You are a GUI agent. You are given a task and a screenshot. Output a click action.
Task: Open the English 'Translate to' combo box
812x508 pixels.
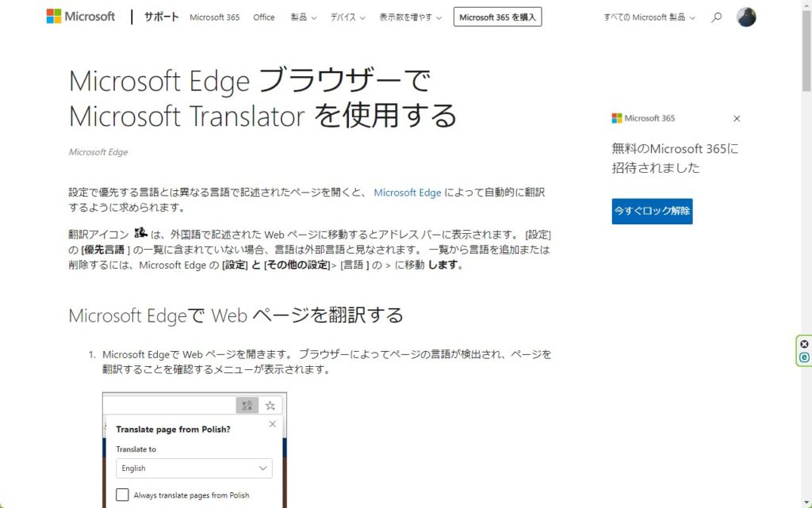click(193, 468)
